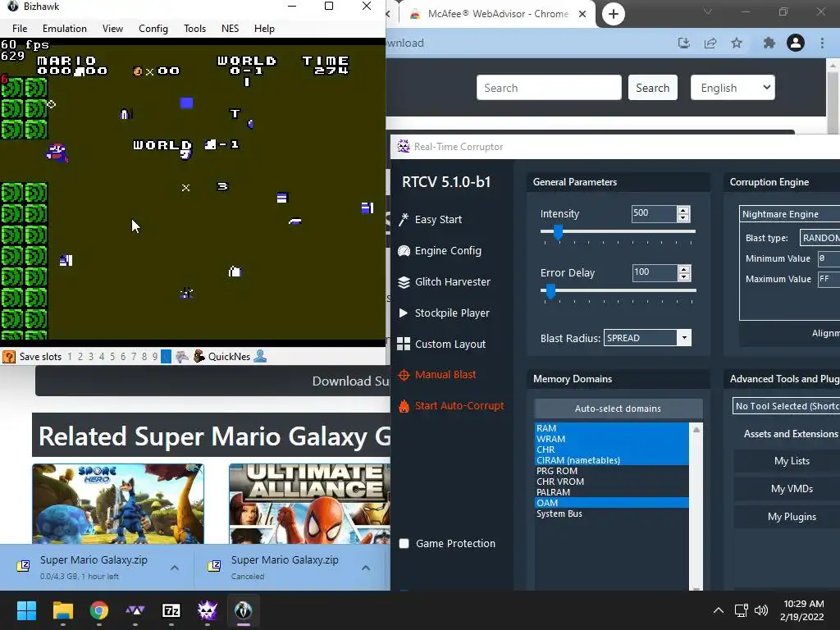
Task: Click the website Search button
Action: point(652,87)
